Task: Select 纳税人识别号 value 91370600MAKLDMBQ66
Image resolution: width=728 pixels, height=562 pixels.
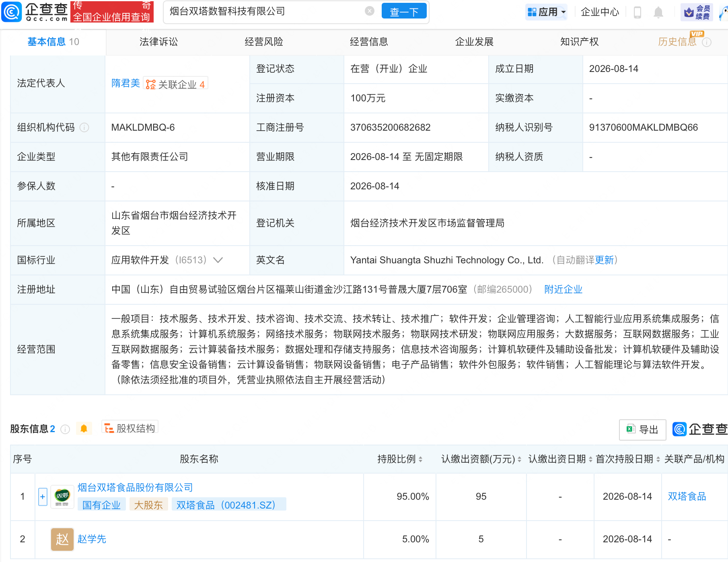Action: coord(644,127)
